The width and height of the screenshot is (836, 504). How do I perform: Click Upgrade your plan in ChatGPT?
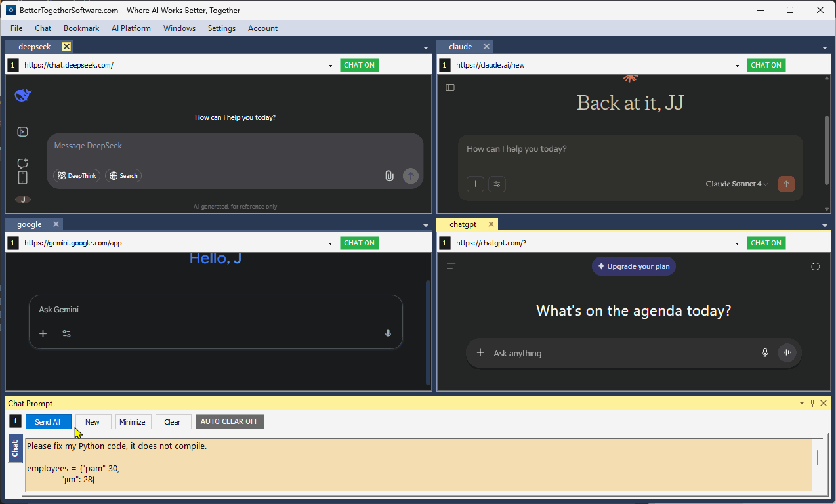pyautogui.click(x=634, y=266)
